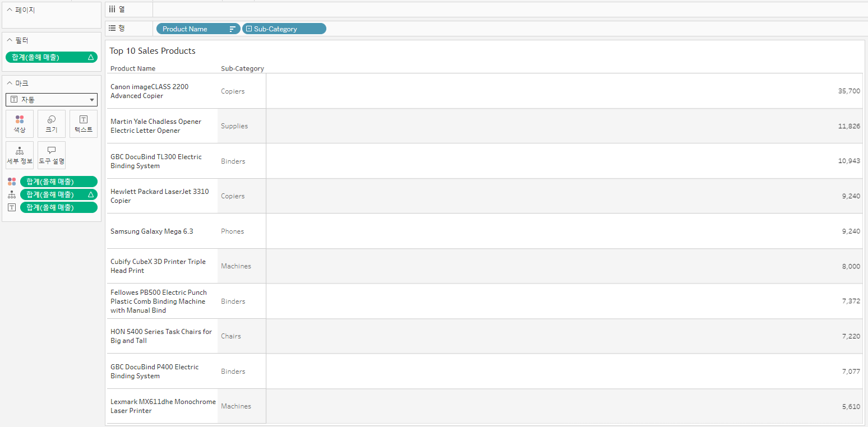Click the sales value 8,000
The image size is (868, 427).
coord(851,266)
